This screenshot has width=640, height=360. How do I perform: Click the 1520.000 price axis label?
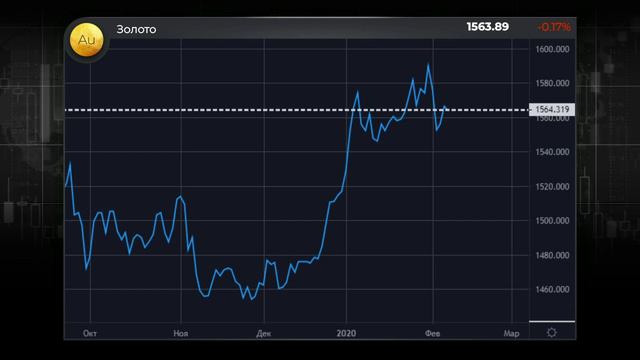[552, 187]
